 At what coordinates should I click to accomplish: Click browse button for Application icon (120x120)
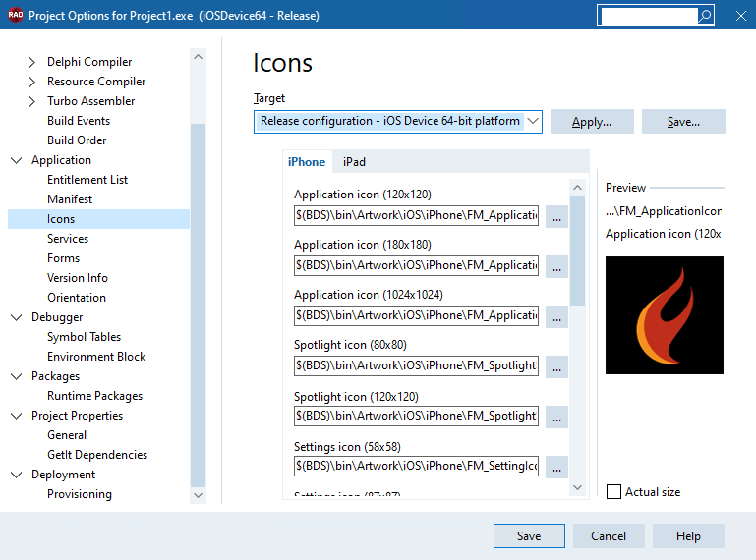point(556,216)
